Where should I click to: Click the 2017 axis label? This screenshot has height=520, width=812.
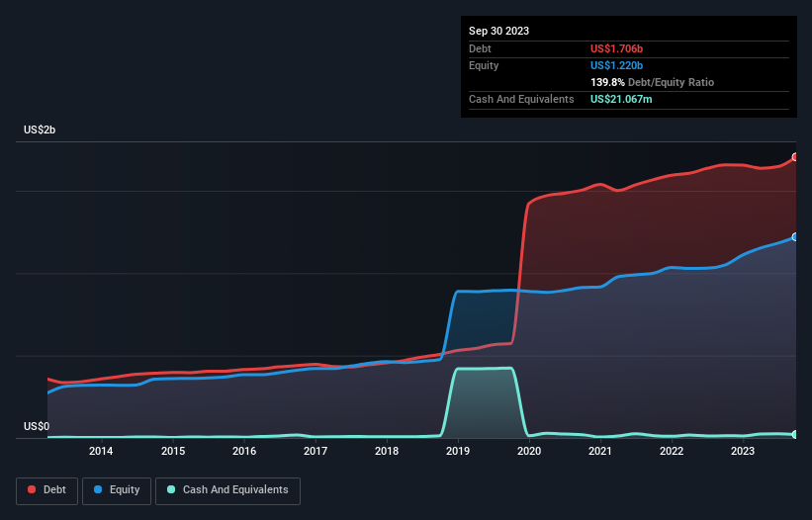pos(316,451)
